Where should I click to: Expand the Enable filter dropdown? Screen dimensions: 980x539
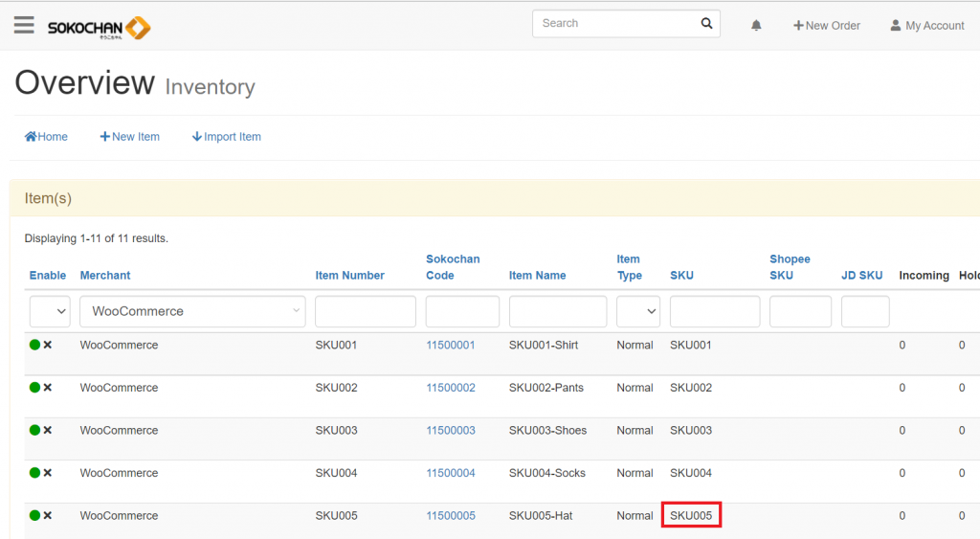[50, 311]
